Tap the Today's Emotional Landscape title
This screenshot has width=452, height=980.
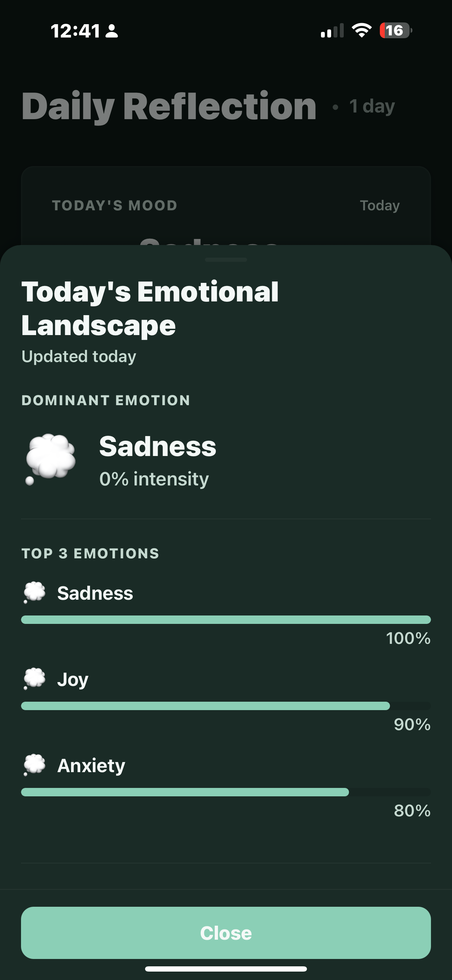(150, 308)
